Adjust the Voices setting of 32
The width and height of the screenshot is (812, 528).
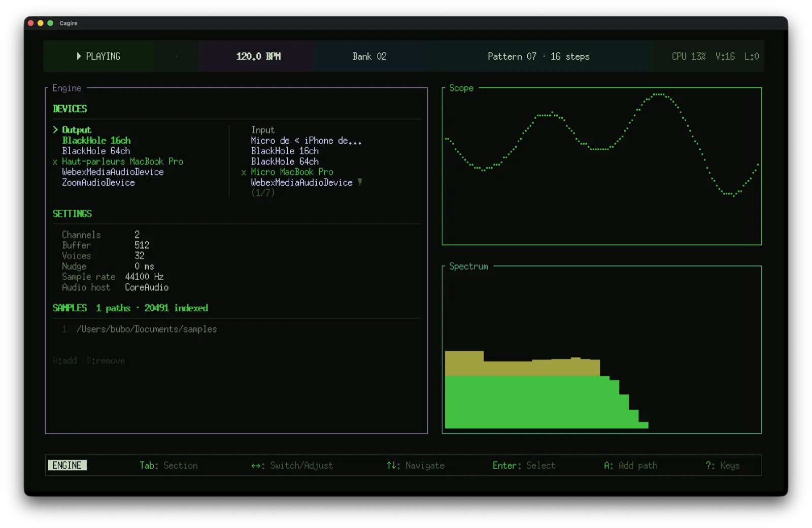point(140,256)
